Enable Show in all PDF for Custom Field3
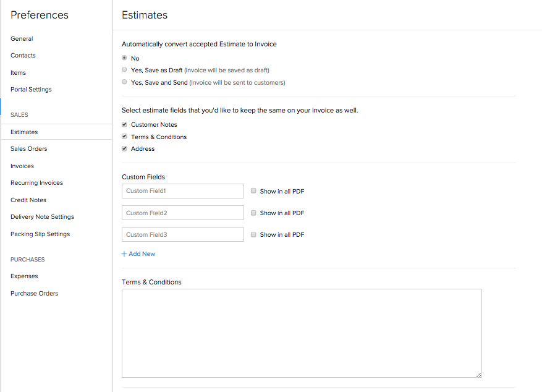 pyautogui.click(x=253, y=234)
